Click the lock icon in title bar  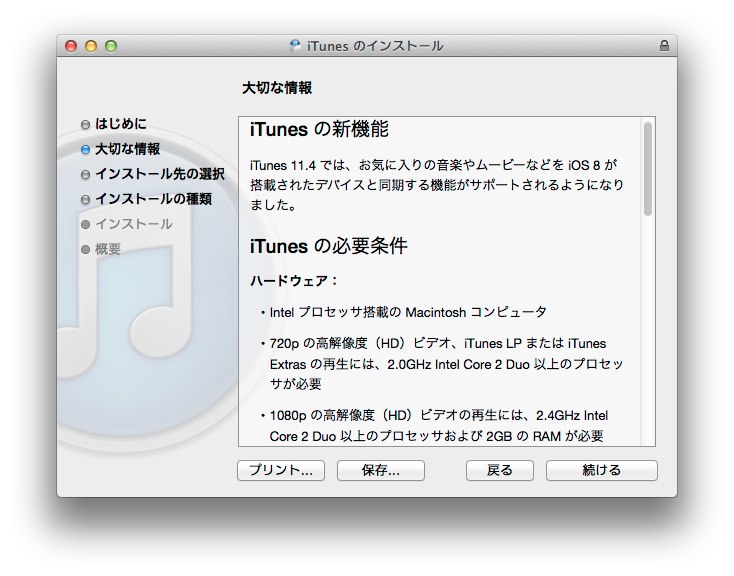664,45
